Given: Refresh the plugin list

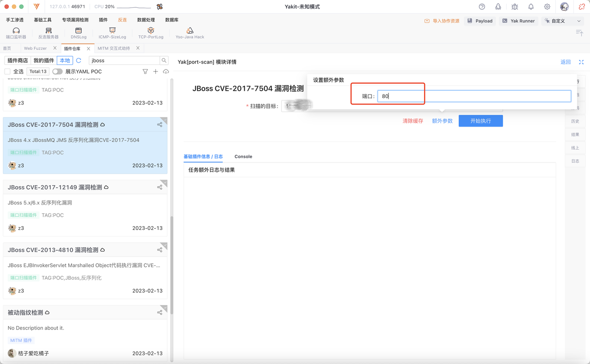Looking at the screenshot, I should point(79,60).
